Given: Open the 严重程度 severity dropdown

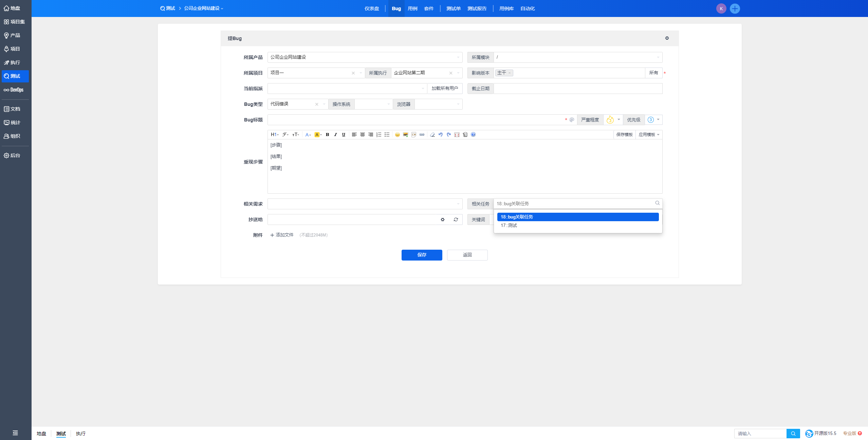Looking at the screenshot, I should [613, 120].
